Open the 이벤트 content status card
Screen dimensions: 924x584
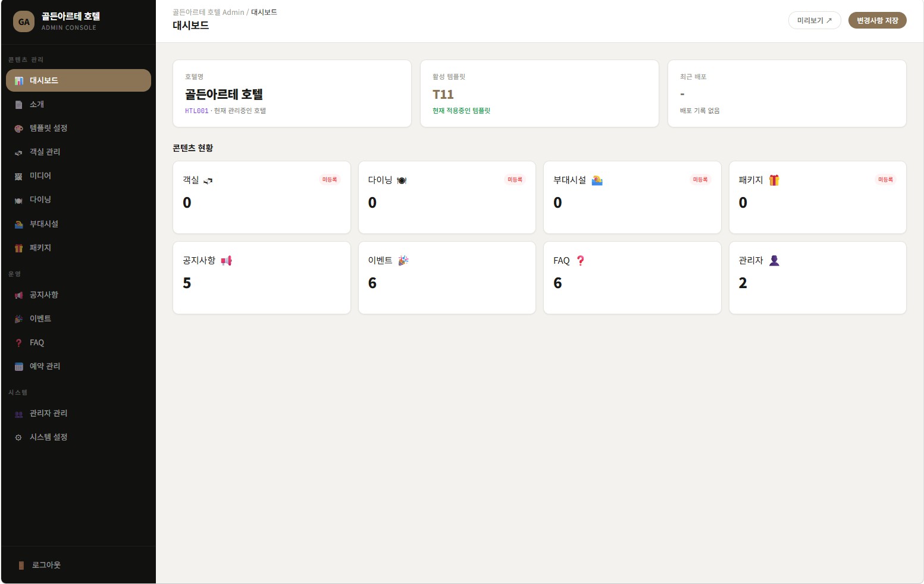tap(447, 278)
